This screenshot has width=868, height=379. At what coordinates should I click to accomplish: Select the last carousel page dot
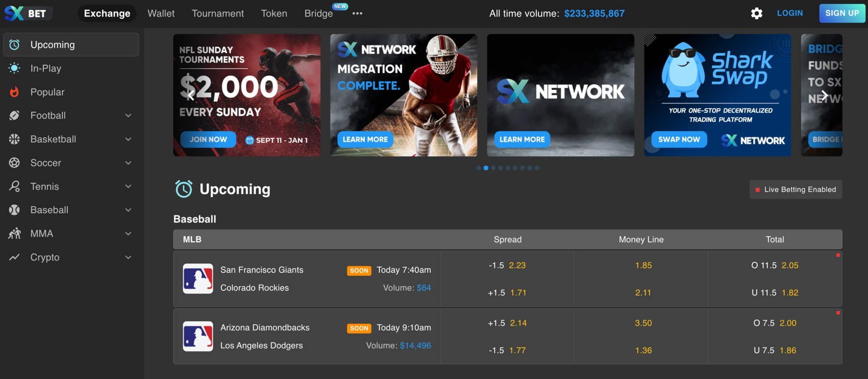537,168
